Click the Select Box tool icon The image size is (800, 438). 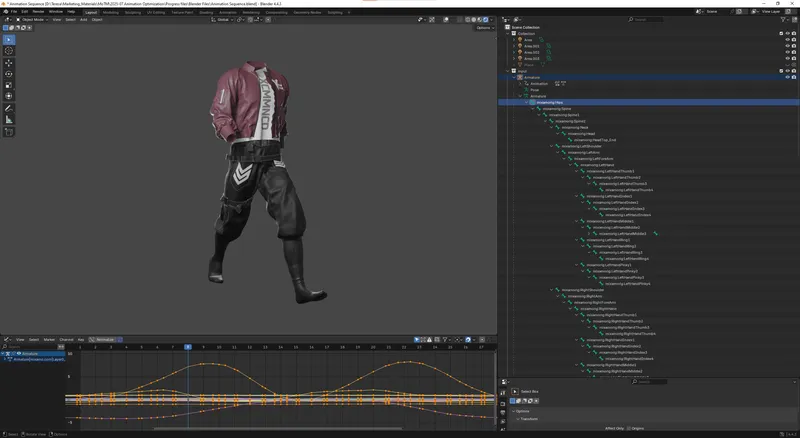[x=9, y=39]
